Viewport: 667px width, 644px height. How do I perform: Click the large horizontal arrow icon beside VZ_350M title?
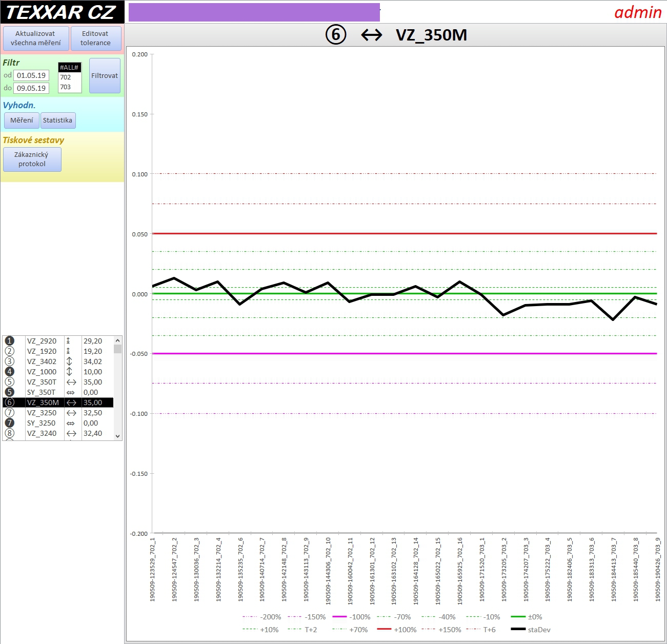click(x=372, y=35)
